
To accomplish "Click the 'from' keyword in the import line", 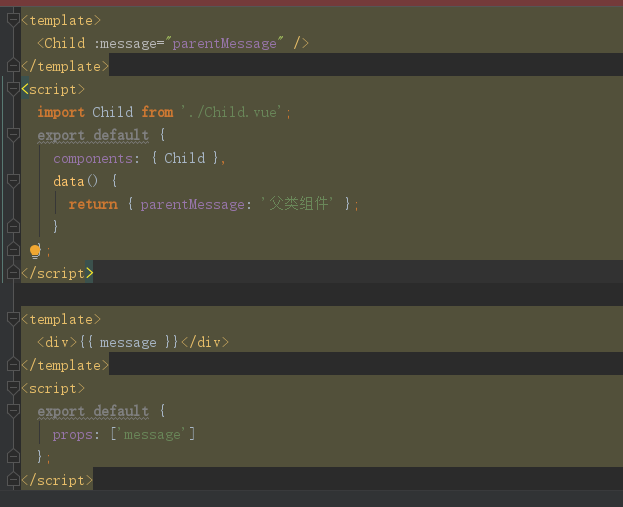I will coord(157,112).
